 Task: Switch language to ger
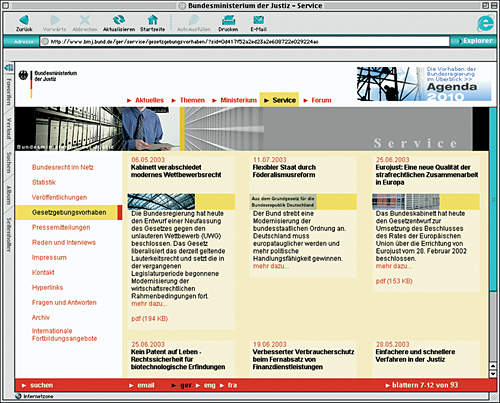(x=182, y=385)
